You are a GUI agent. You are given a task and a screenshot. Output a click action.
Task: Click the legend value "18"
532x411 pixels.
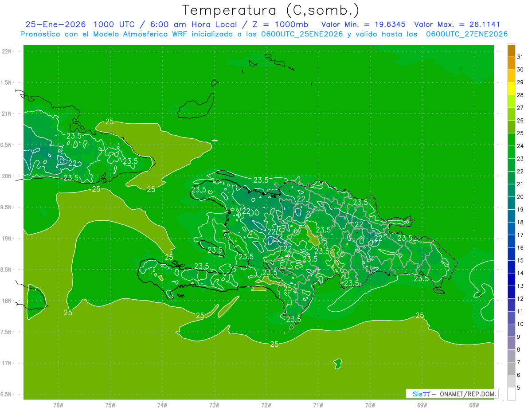(x=520, y=222)
